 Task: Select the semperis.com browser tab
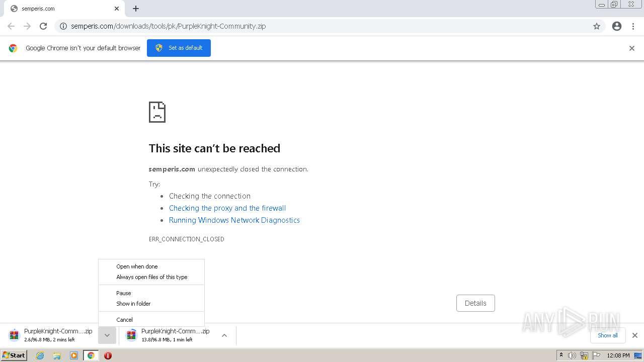(63, 9)
